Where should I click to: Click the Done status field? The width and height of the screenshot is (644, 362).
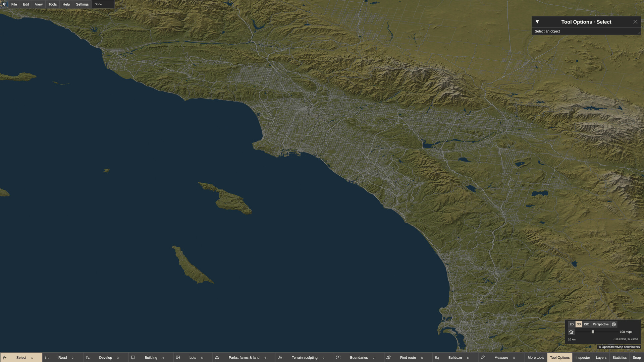[103, 4]
